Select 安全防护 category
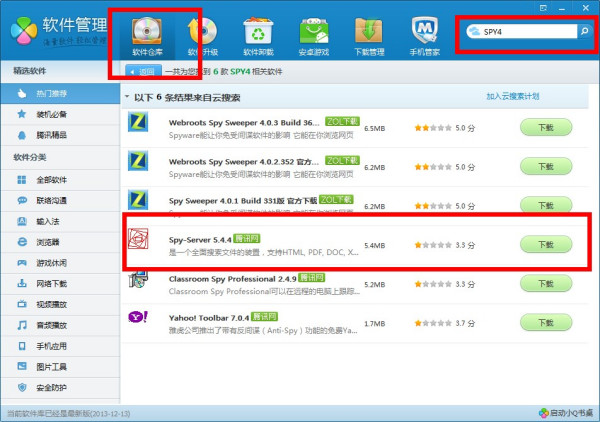 60,388
